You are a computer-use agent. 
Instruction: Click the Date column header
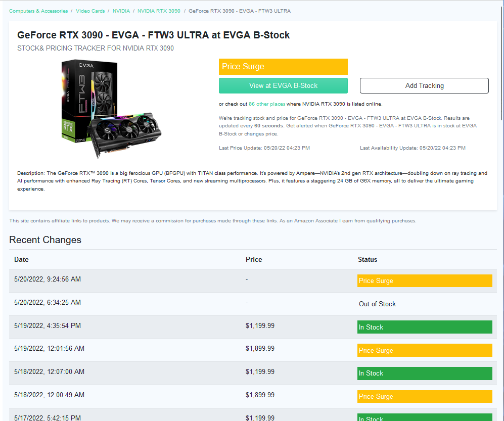pyautogui.click(x=21, y=260)
